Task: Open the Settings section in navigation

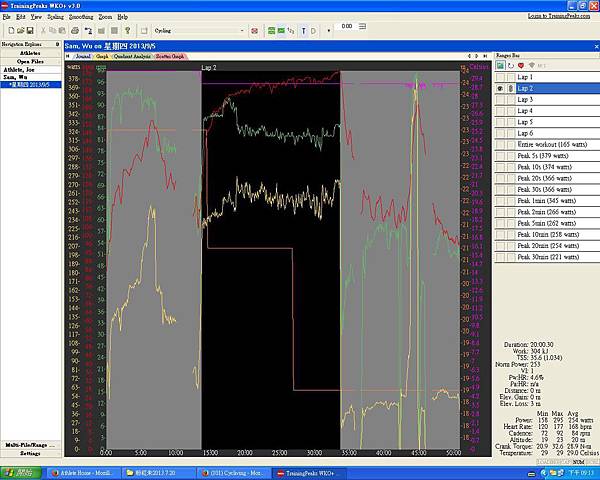Action: 30,453
